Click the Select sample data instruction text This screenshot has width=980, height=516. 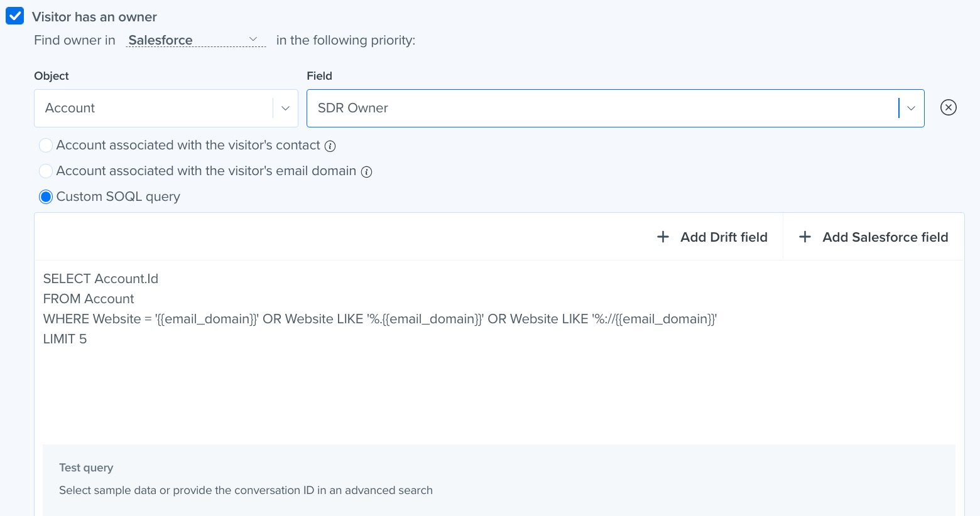pos(246,490)
